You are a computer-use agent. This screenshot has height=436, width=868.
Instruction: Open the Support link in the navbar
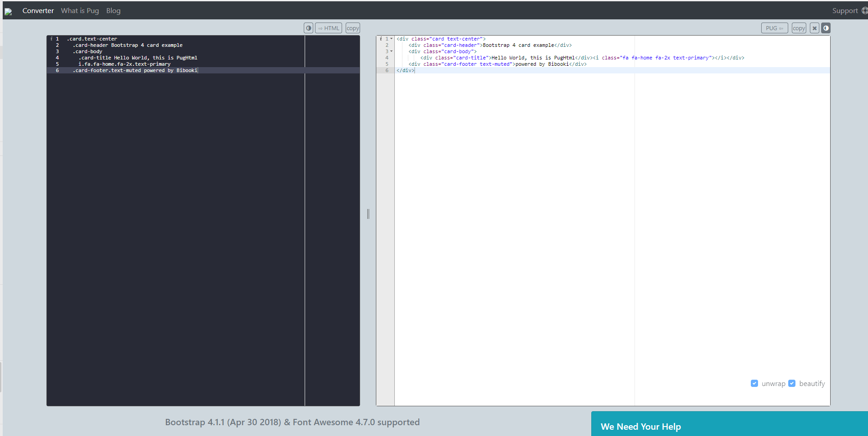(845, 11)
